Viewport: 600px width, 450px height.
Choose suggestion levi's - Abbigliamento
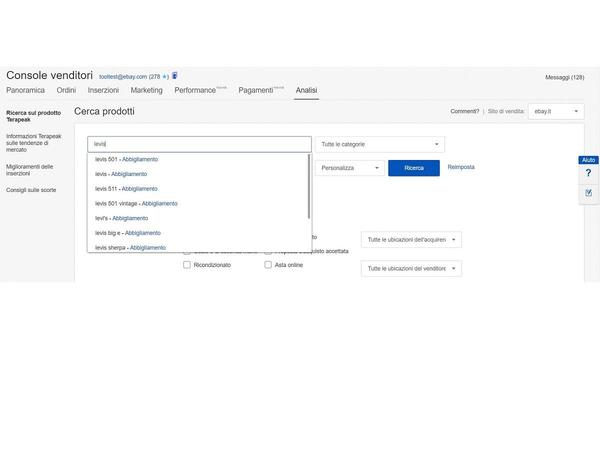121,218
